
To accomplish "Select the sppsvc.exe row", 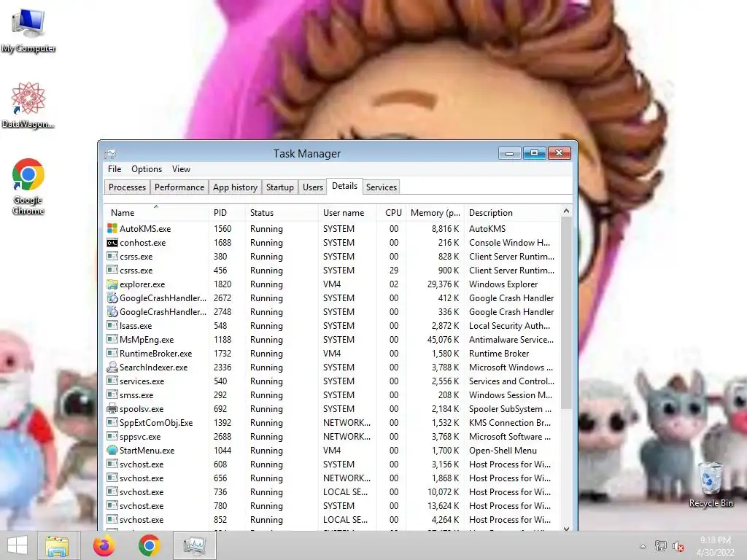I will pyautogui.click(x=332, y=437).
